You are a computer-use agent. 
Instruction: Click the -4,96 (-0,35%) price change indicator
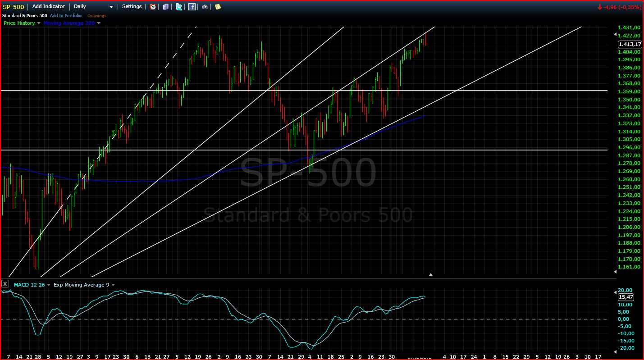coord(619,7)
